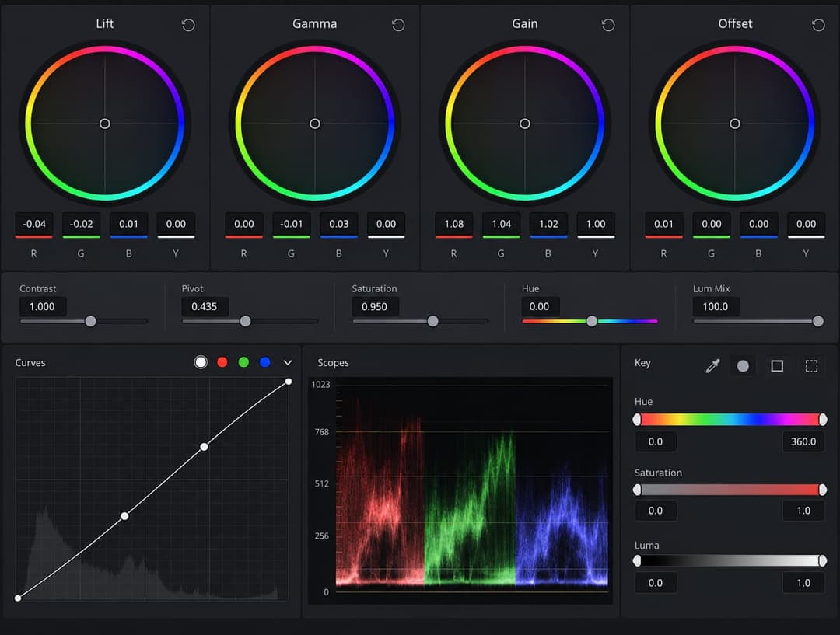
Task: Click the Gain B value 1.02
Action: click(548, 224)
